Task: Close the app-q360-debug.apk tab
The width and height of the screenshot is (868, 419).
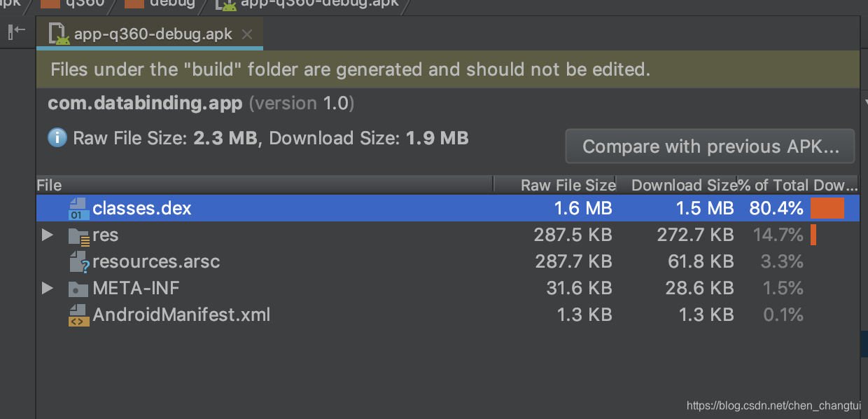Action: point(246,34)
